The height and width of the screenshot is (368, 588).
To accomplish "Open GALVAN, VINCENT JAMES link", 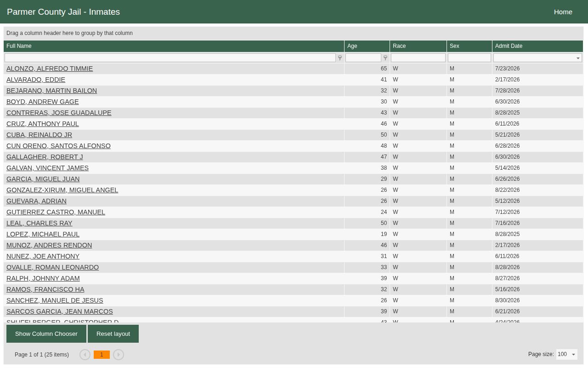I will (47, 168).
